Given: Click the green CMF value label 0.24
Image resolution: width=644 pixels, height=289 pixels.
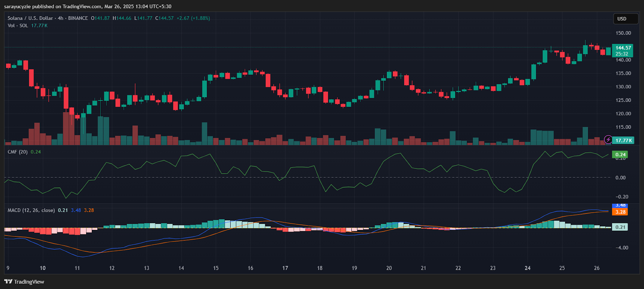Looking at the screenshot, I should pyautogui.click(x=620, y=155).
